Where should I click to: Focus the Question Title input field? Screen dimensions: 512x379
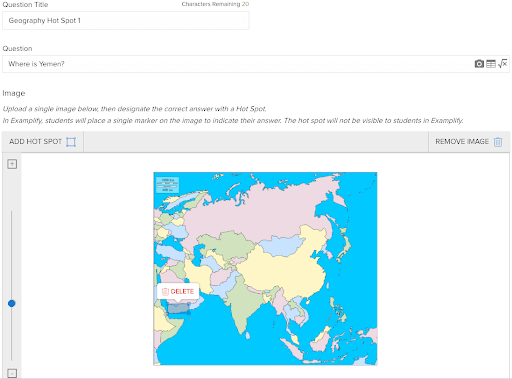[x=126, y=21]
